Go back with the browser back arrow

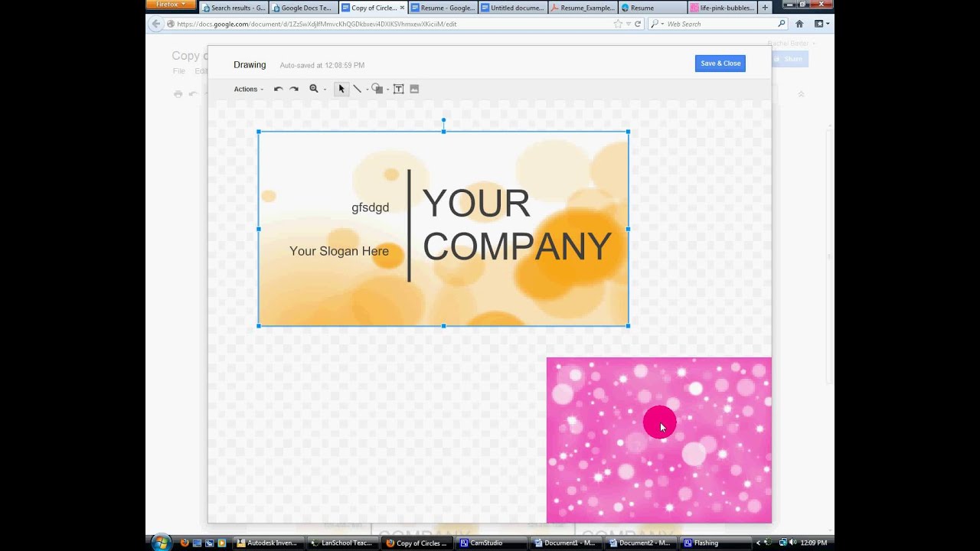[156, 24]
